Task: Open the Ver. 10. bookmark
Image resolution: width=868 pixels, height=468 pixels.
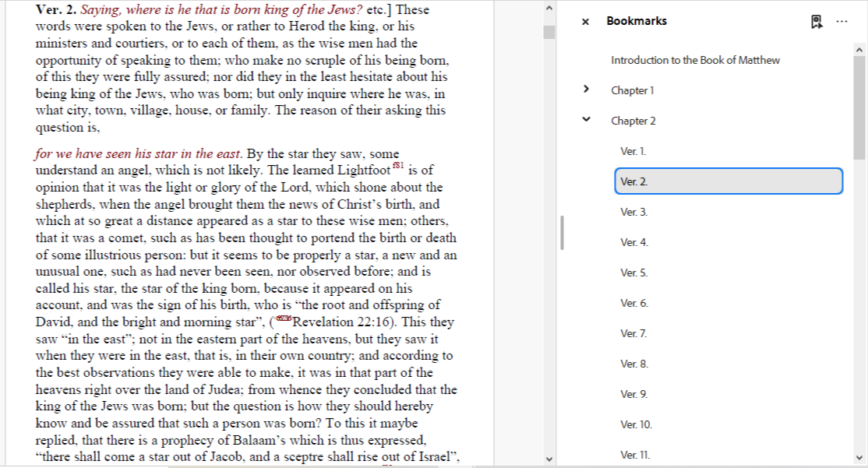Action: (636, 424)
